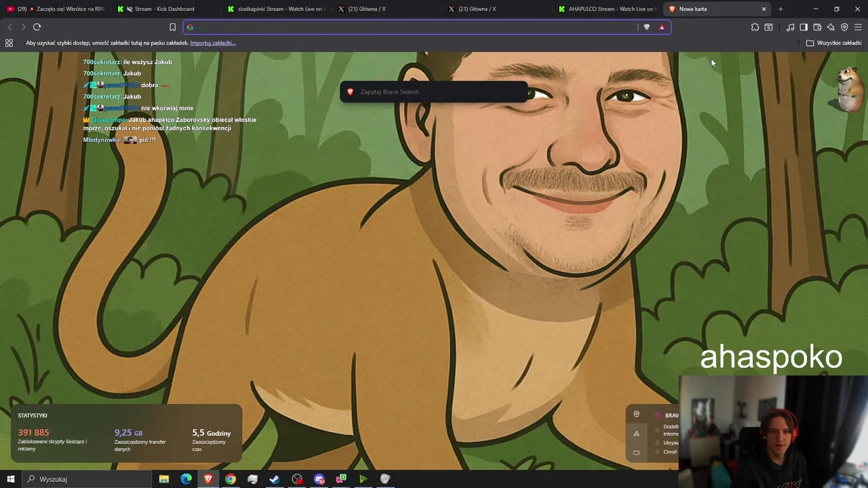The image size is (868, 488).
Task: Select the VPN shield icon in the widget sidebar
Action: coord(636,414)
